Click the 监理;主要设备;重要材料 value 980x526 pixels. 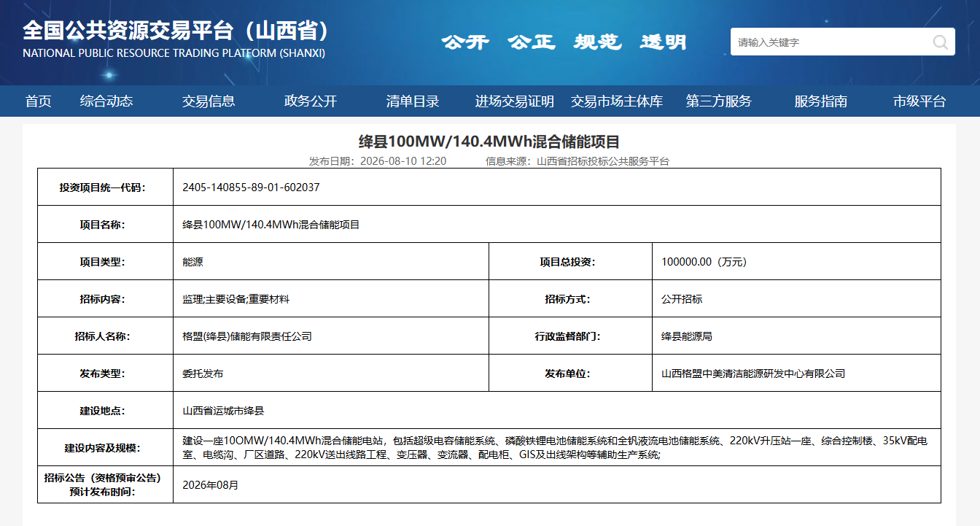[x=236, y=299]
